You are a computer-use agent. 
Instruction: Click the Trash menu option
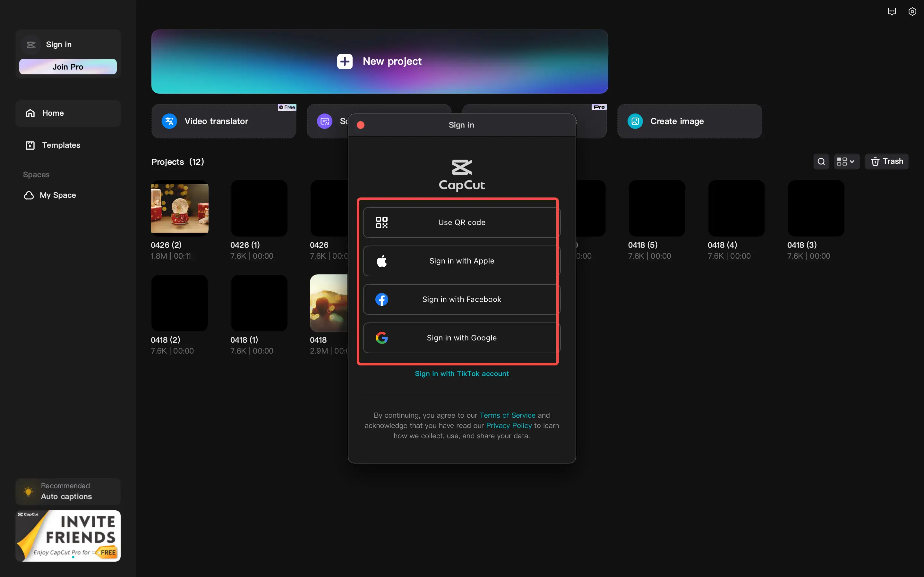point(887,162)
